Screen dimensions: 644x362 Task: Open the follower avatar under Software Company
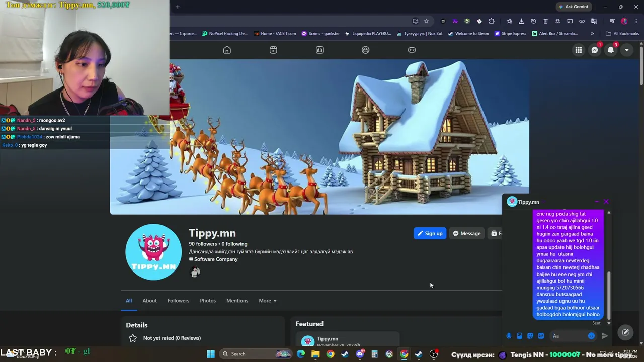(x=195, y=272)
